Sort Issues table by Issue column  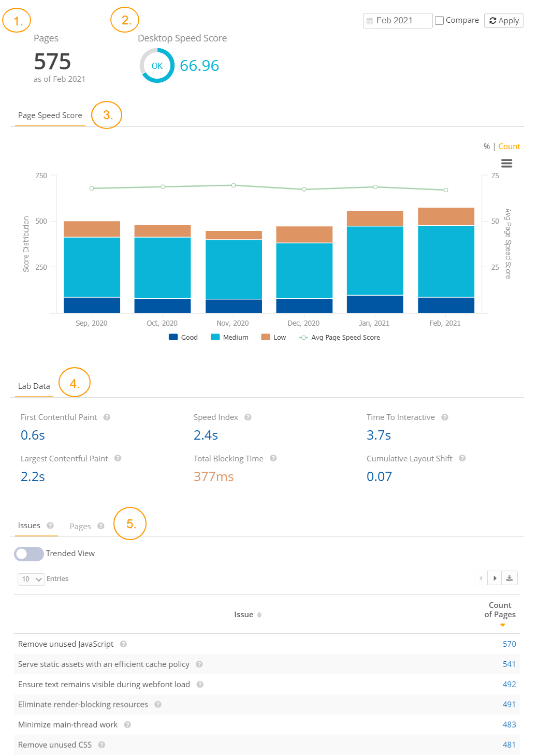(x=259, y=614)
